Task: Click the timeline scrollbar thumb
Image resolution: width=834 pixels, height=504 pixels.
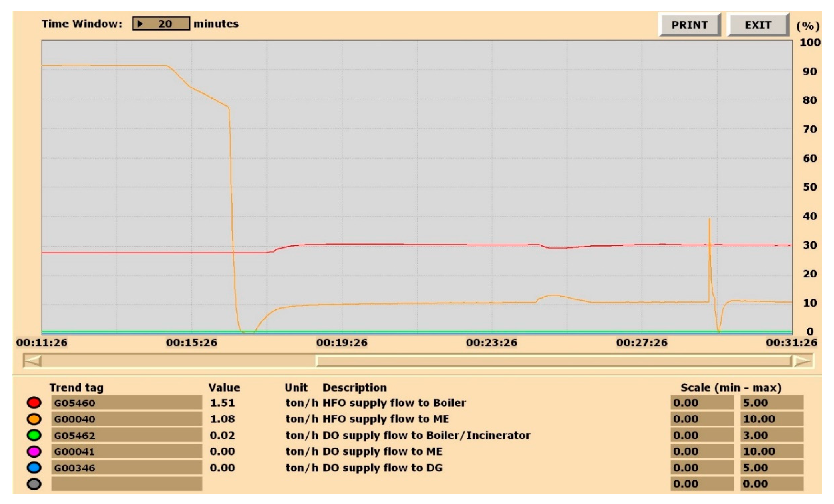Action: [553, 361]
